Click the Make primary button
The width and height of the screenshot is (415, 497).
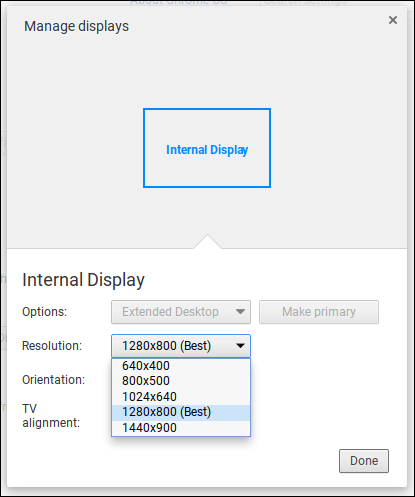pyautogui.click(x=319, y=312)
